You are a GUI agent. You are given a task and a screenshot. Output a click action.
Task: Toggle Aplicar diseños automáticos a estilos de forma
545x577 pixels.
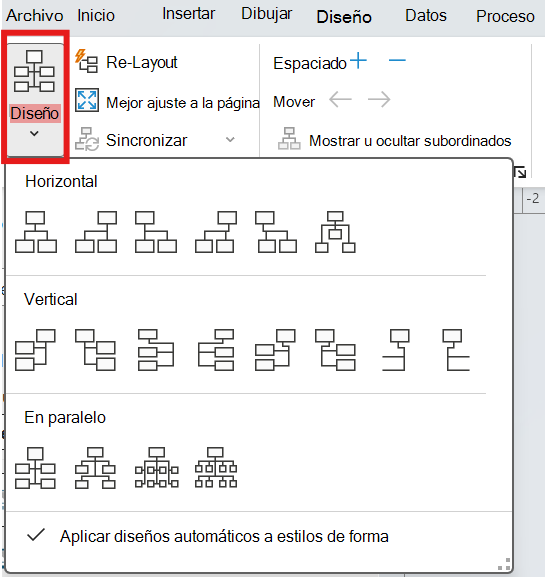pos(208,536)
